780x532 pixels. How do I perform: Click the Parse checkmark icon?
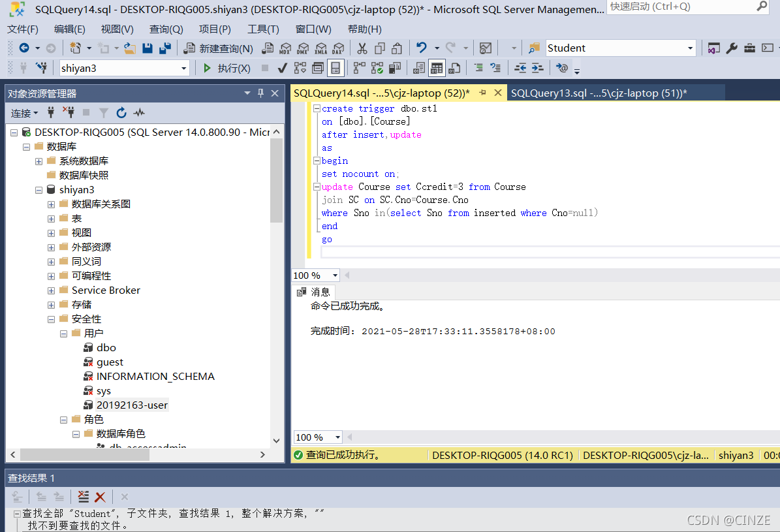(282, 68)
